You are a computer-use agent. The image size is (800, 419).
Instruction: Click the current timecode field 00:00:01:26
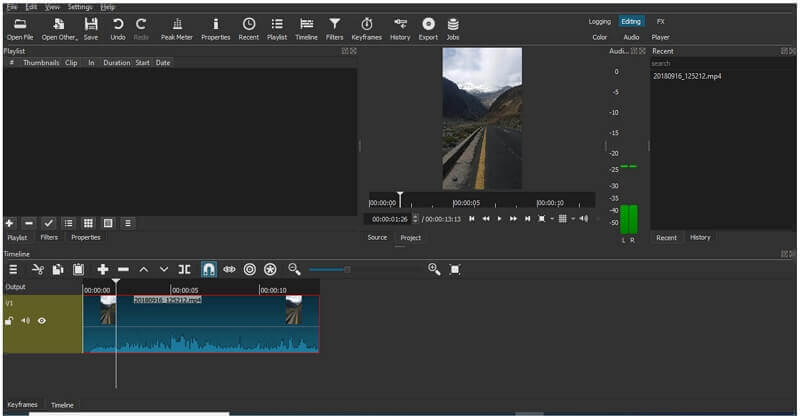(x=389, y=219)
